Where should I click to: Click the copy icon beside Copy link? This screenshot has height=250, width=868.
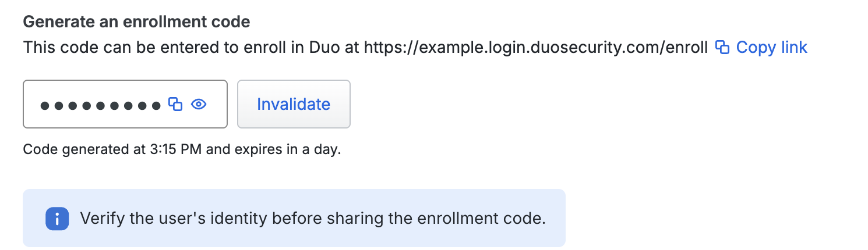[x=722, y=47]
